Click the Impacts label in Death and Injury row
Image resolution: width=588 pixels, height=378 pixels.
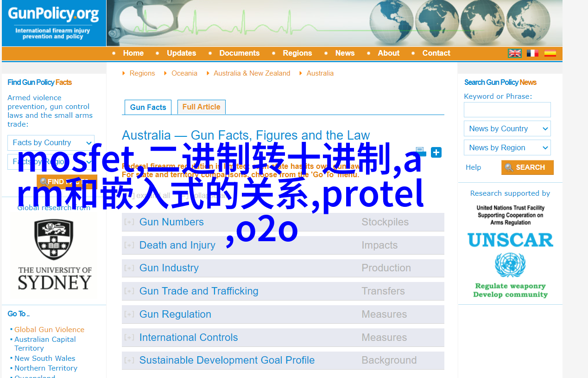(379, 245)
